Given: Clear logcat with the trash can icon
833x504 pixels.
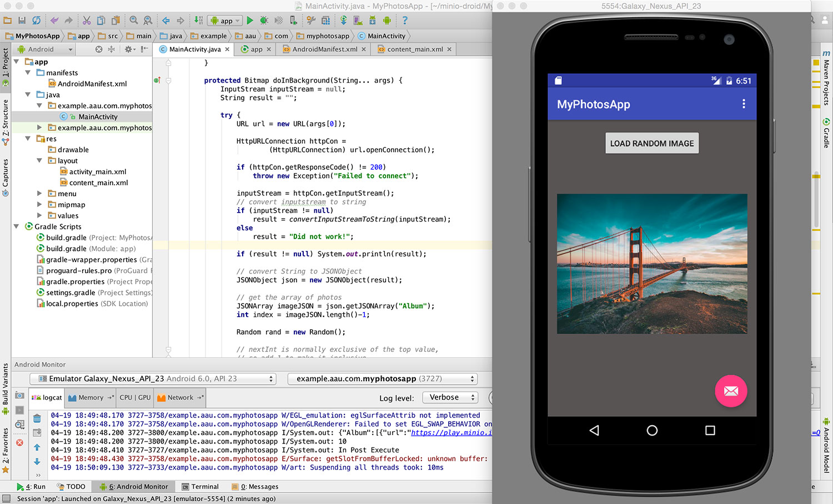Looking at the screenshot, I should (x=37, y=419).
